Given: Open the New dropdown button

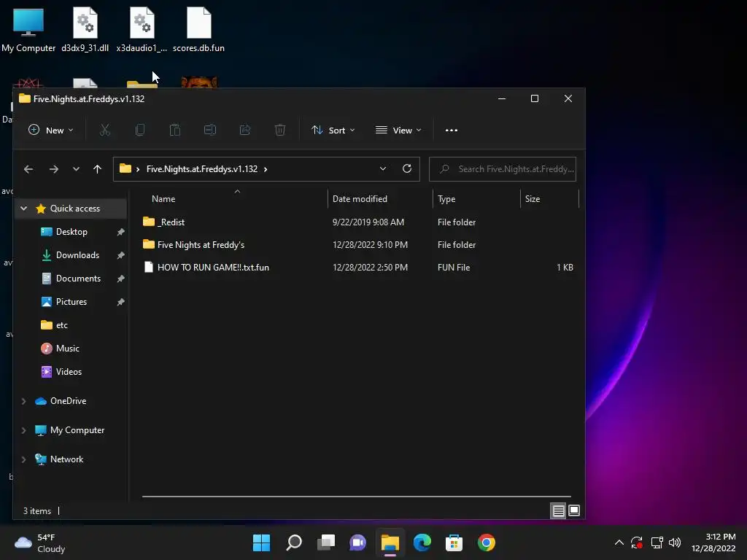Looking at the screenshot, I should click(51, 130).
